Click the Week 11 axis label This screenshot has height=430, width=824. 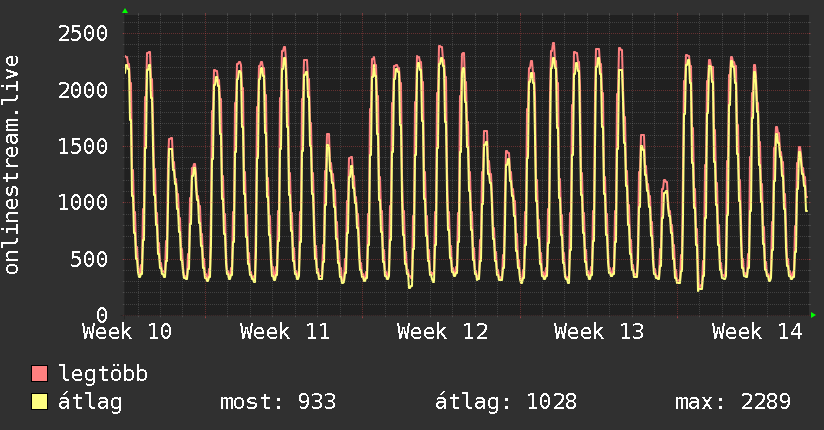pyautogui.click(x=285, y=332)
